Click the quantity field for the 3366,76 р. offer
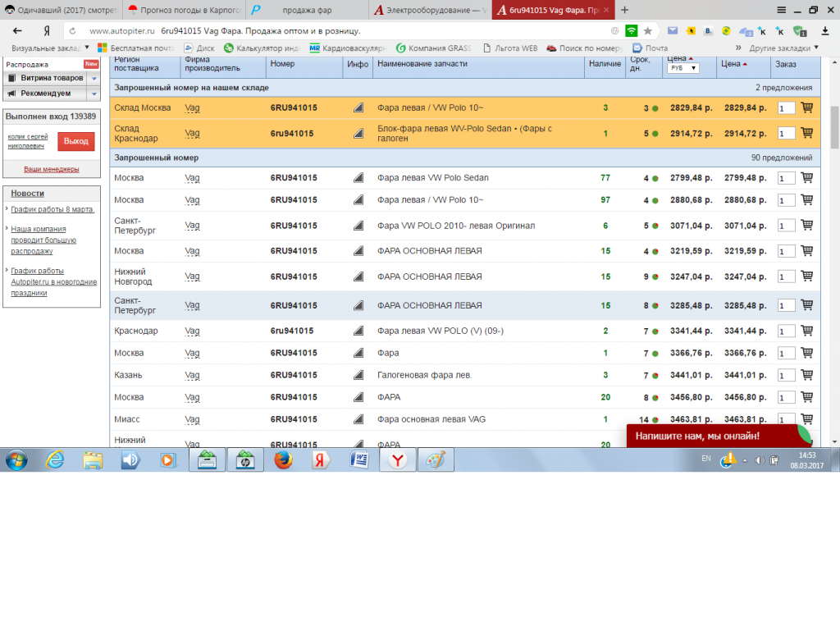This screenshot has width=840, height=617. (786, 354)
